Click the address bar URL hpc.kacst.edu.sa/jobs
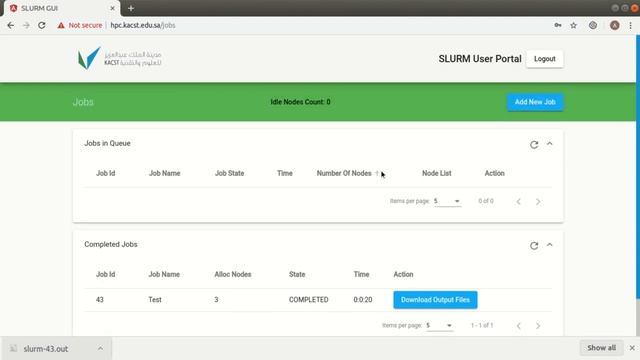Viewport: 640px width, 360px height. (143, 25)
